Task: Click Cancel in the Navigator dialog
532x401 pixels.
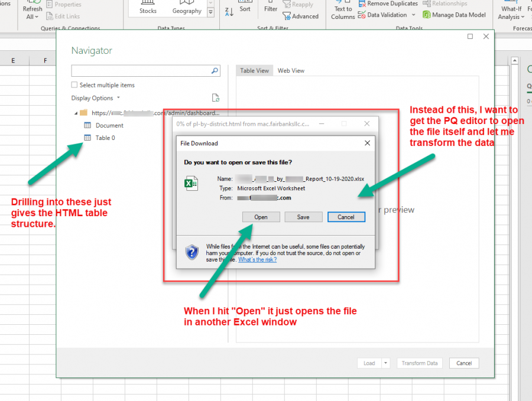Action: pyautogui.click(x=464, y=363)
